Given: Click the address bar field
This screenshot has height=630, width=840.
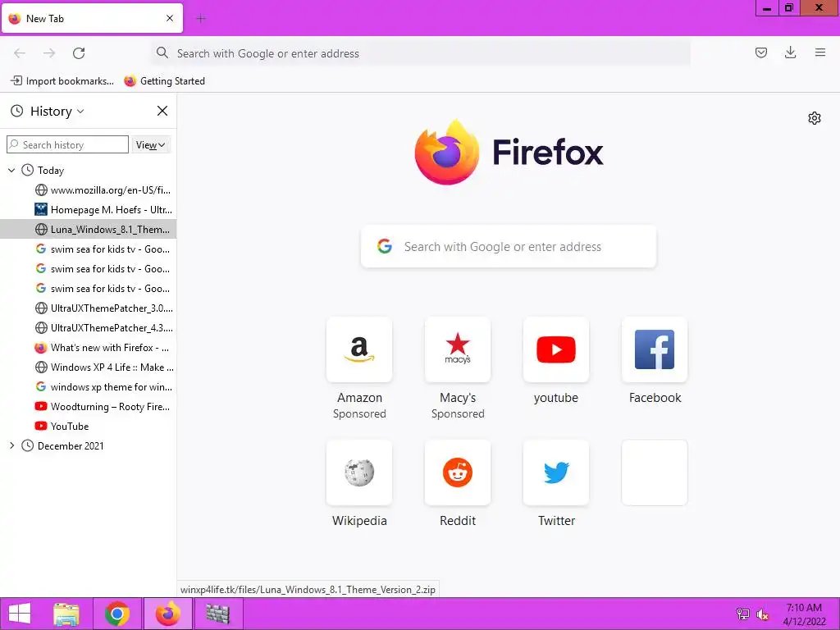Looking at the screenshot, I should 421,53.
